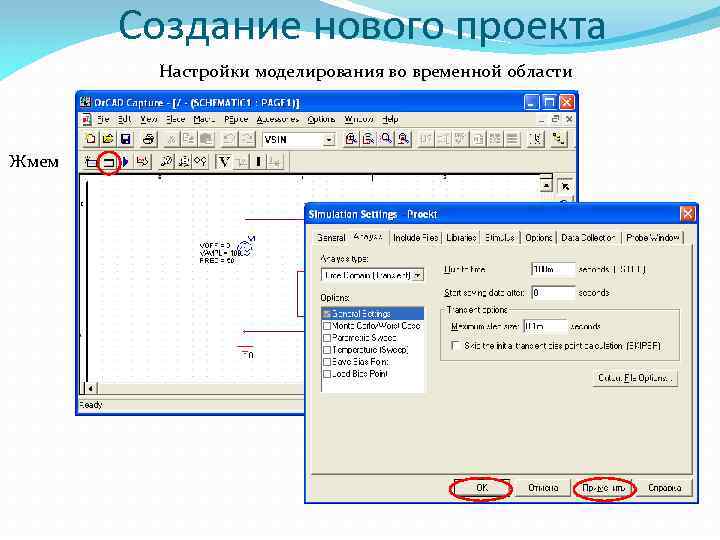
Task: Click the Snap to Grid toolbar icon
Action: coord(536,139)
